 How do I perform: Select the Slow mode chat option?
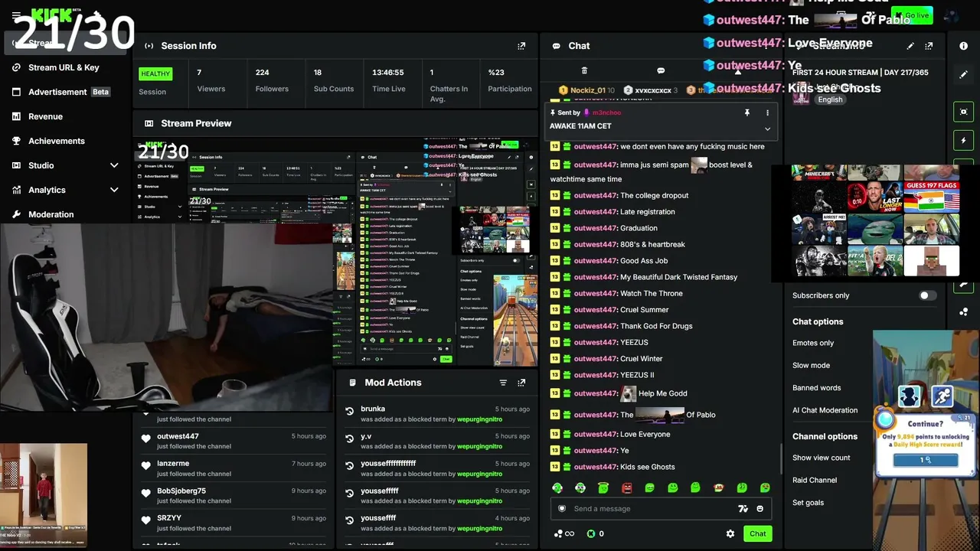coord(811,365)
